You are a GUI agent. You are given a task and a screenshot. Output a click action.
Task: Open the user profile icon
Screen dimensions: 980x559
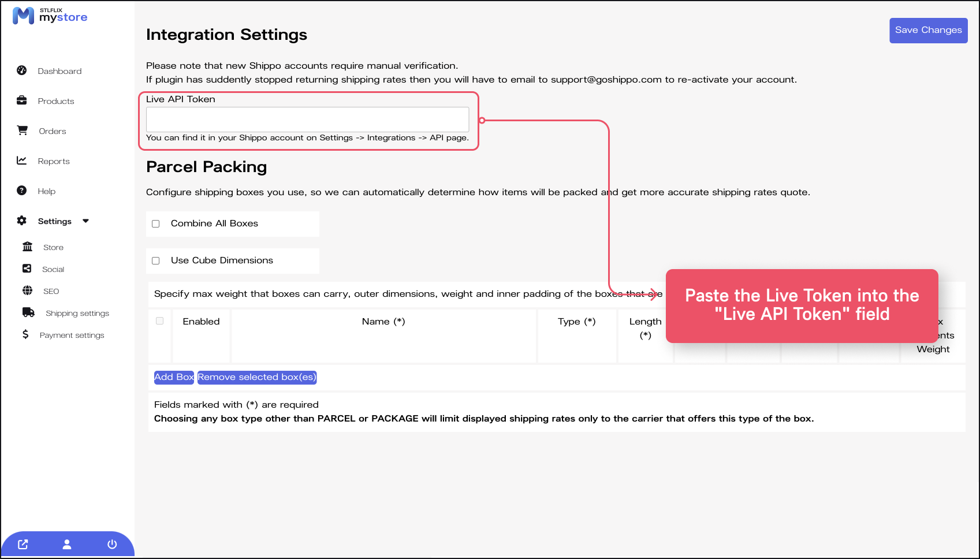[x=67, y=544]
